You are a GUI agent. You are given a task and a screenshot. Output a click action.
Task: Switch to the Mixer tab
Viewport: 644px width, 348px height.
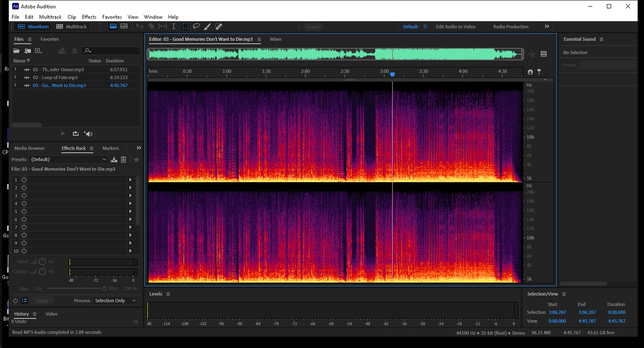(x=276, y=39)
